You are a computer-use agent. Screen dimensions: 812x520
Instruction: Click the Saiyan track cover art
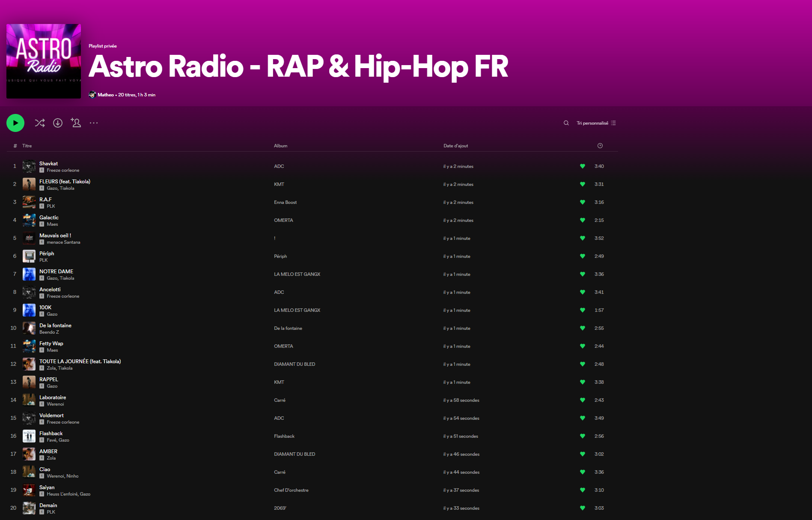tap(29, 490)
